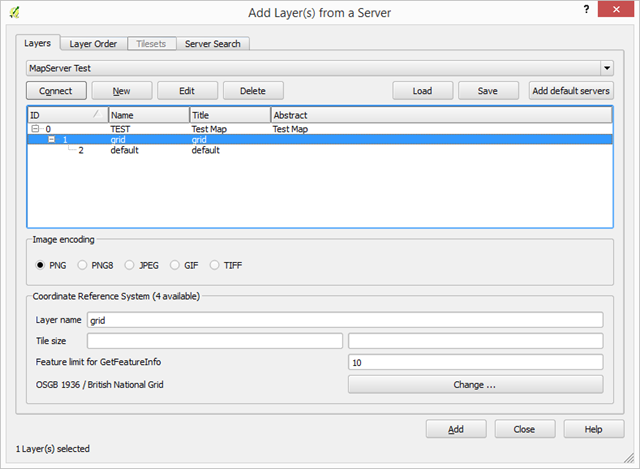Delete the selected server connection
This screenshot has width=640, height=469.
[x=253, y=91]
